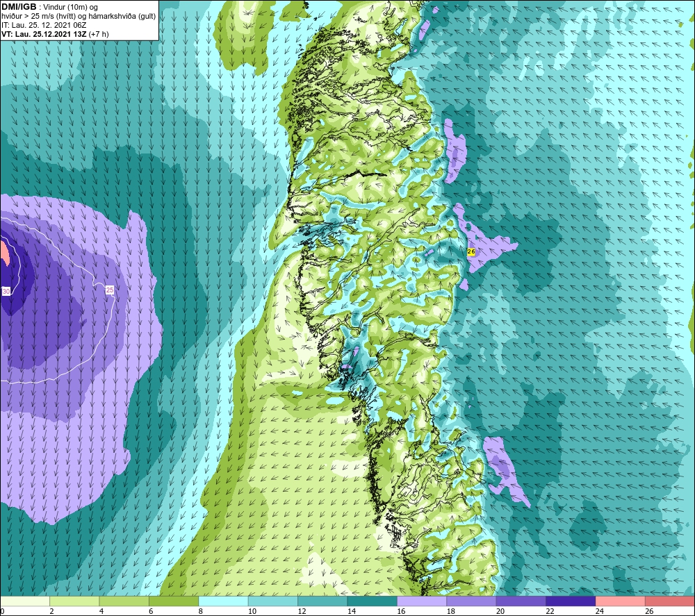Image resolution: width=695 pixels, height=616 pixels.
Task: Click the legend label 20
Action: [500, 611]
